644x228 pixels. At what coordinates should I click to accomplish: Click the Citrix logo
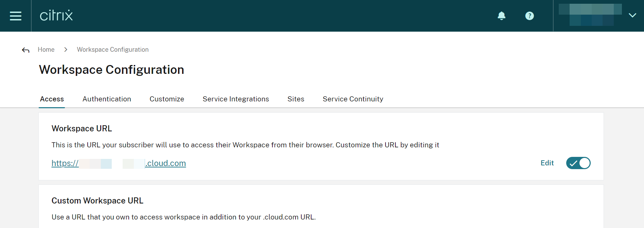(x=56, y=16)
